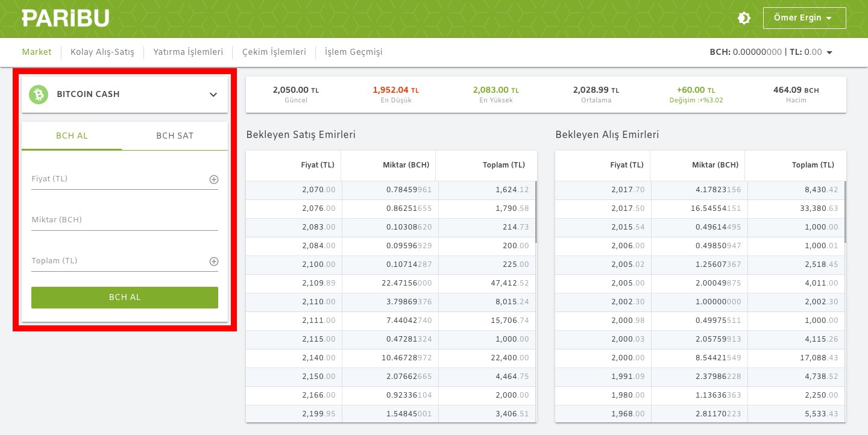The height and width of the screenshot is (435, 868).
Task: Select buy order priced 2,000.98
Action: coord(700,321)
